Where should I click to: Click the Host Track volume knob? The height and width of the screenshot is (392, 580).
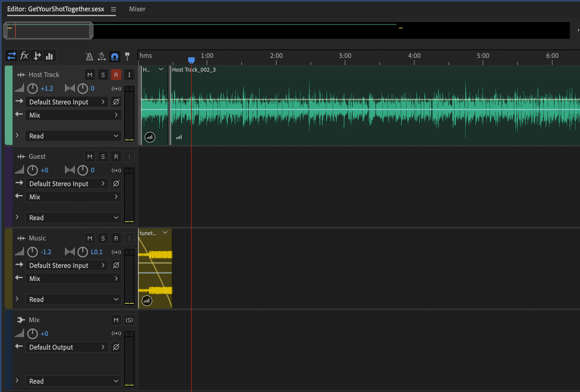(33, 89)
